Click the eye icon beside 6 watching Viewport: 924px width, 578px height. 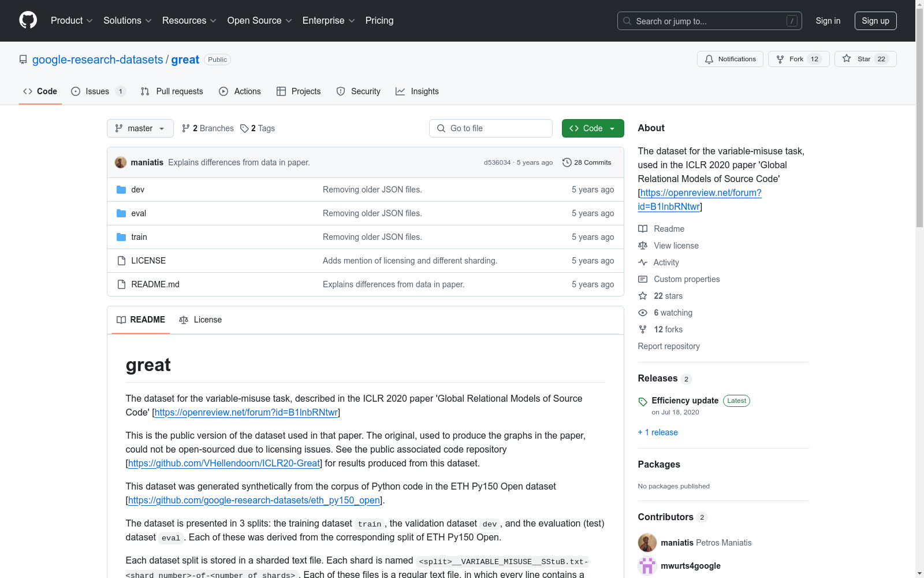[643, 313]
